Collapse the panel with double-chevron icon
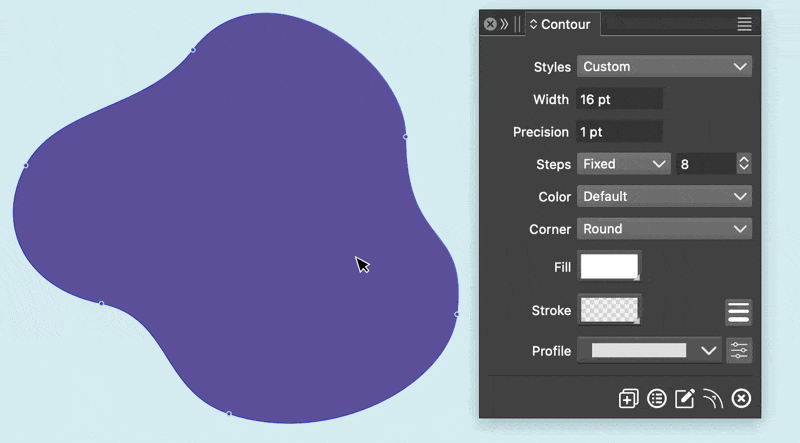This screenshot has height=443, width=800. click(504, 24)
